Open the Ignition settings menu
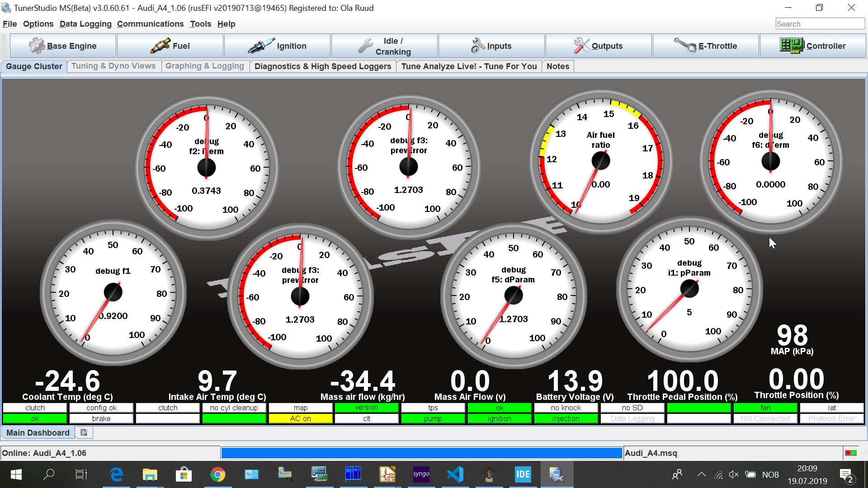868x488 pixels. coord(277,46)
